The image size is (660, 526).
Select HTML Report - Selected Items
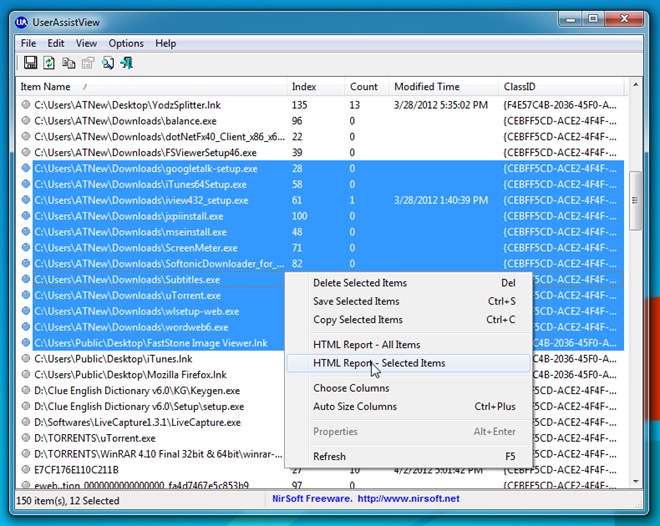coord(408,363)
